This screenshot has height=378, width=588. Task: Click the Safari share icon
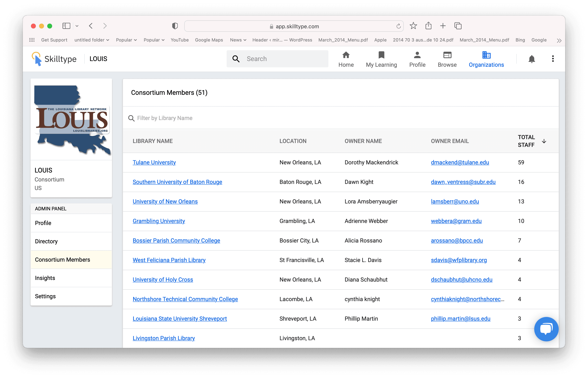coord(428,26)
